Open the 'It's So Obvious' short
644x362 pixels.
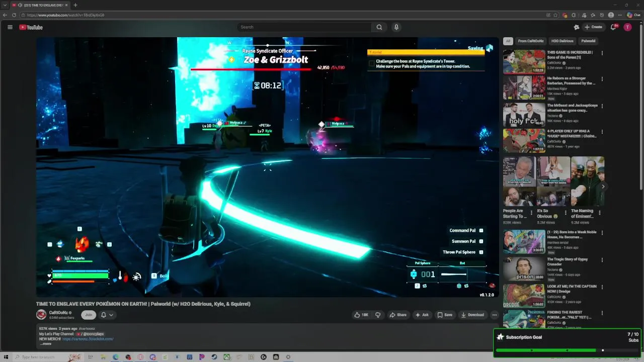click(553, 181)
